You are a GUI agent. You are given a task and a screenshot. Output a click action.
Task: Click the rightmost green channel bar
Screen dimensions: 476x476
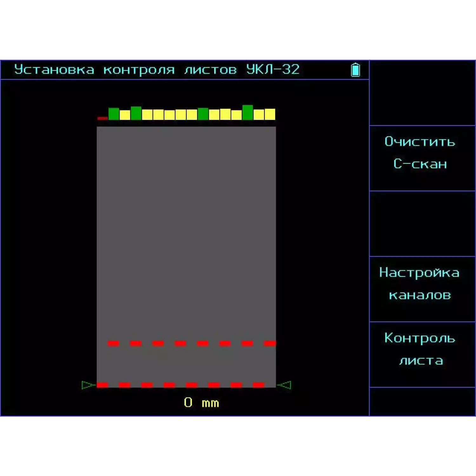pos(248,113)
